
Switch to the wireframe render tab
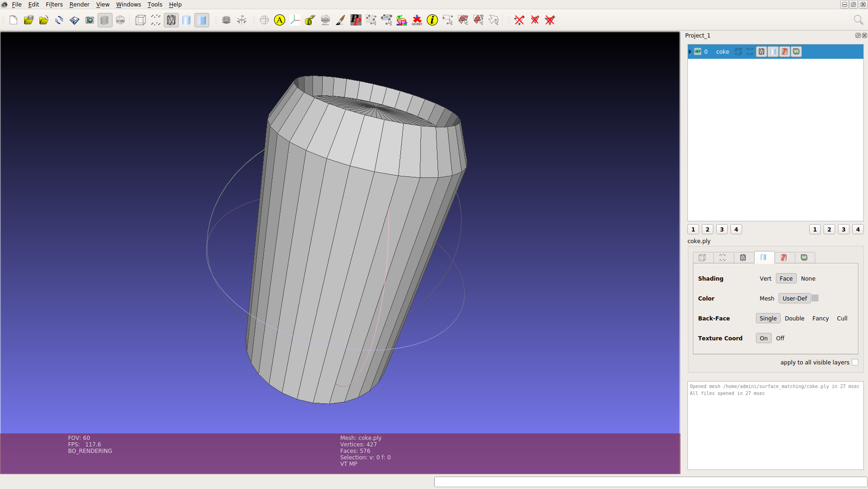click(x=743, y=257)
